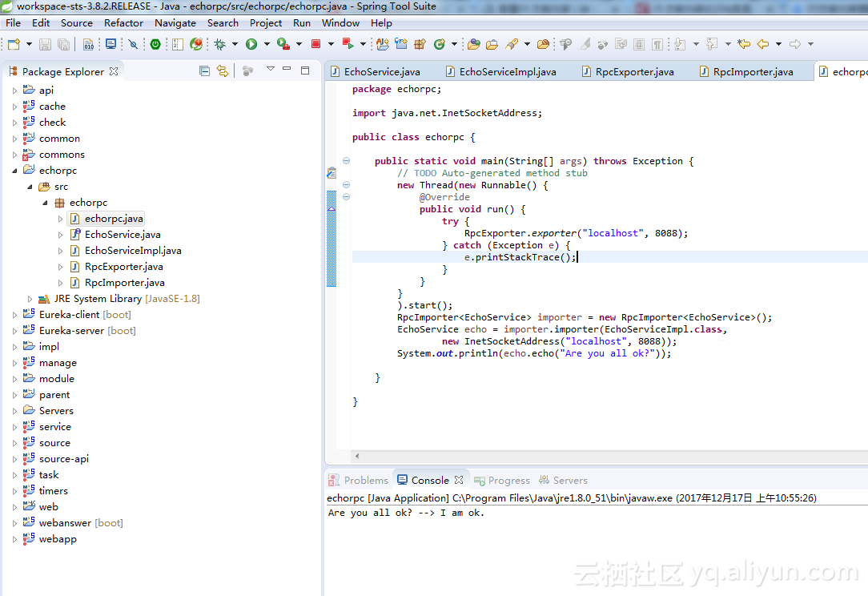
Task: Open the New Java Class dropdown arrow
Action: (454, 44)
